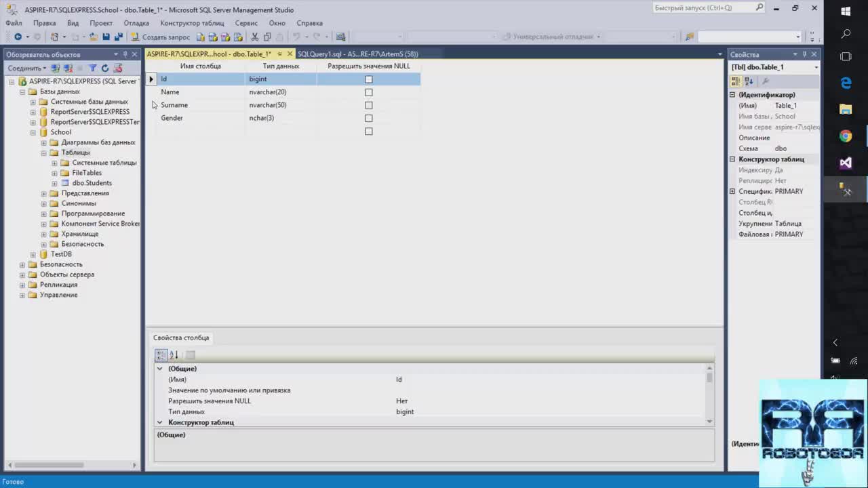Click the Copy toolbar icon
This screenshot has height=488, width=868.
[267, 37]
